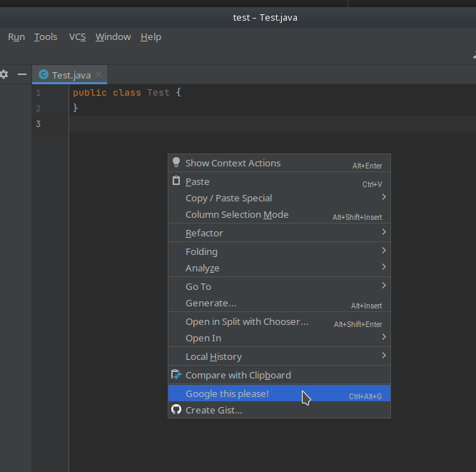Open the Run menu
Image resolution: width=476 pixels, height=472 pixels.
click(16, 36)
